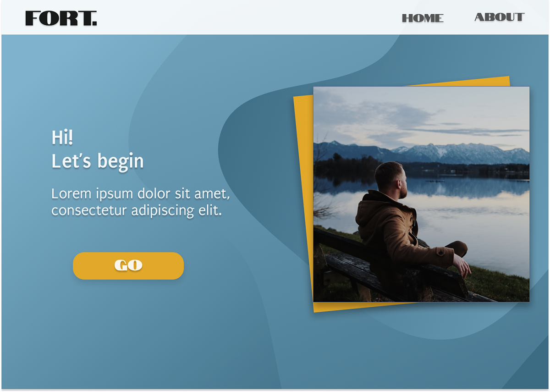Click the "Lorem ipsum dolor sit amet," line
This screenshot has width=550, height=392.
(141, 194)
